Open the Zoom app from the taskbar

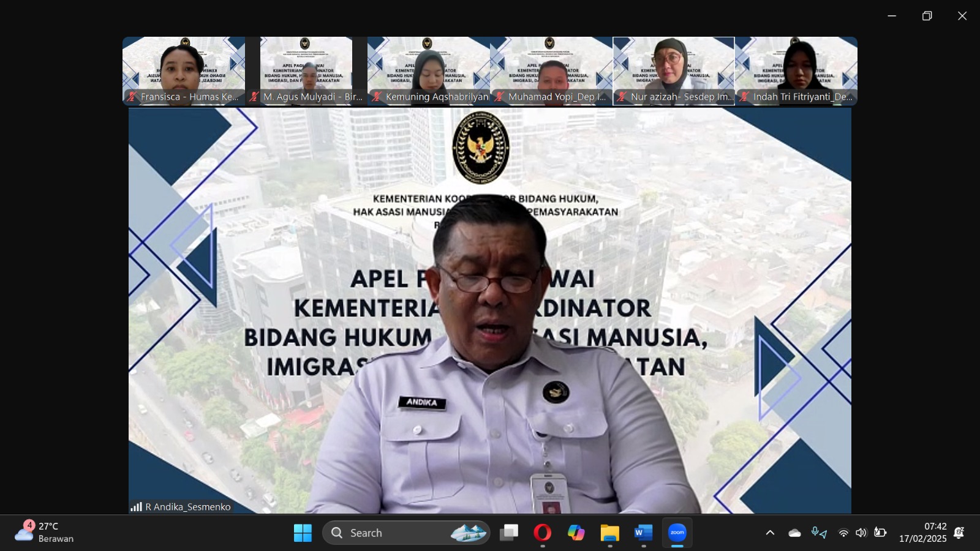677,533
